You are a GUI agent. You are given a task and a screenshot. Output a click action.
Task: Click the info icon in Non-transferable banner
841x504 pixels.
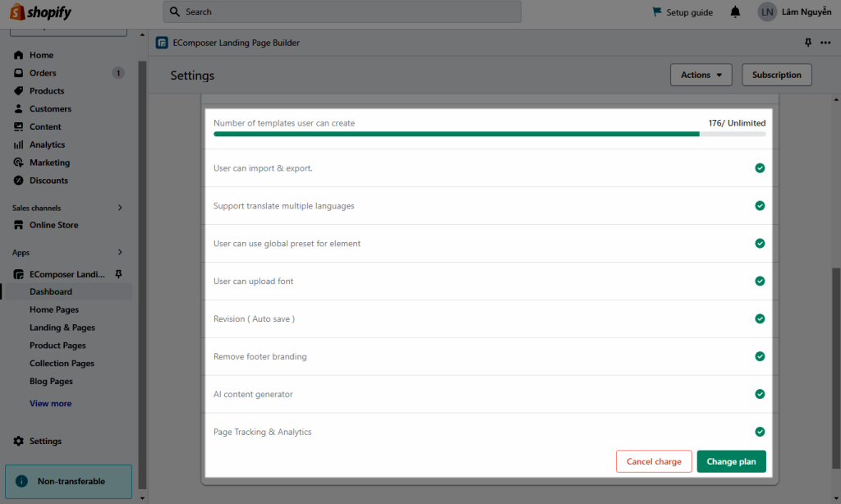[21, 481]
